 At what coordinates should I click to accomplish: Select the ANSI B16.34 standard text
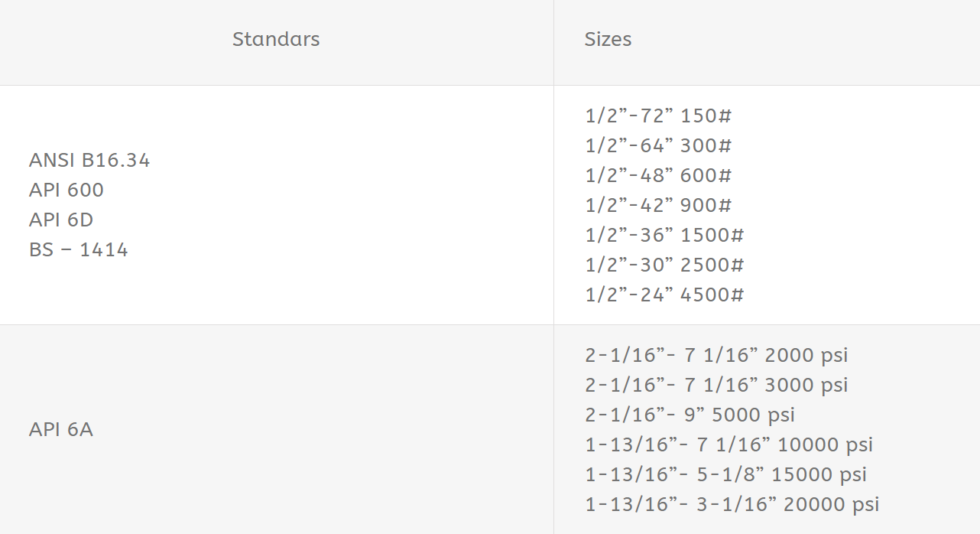[89, 160]
